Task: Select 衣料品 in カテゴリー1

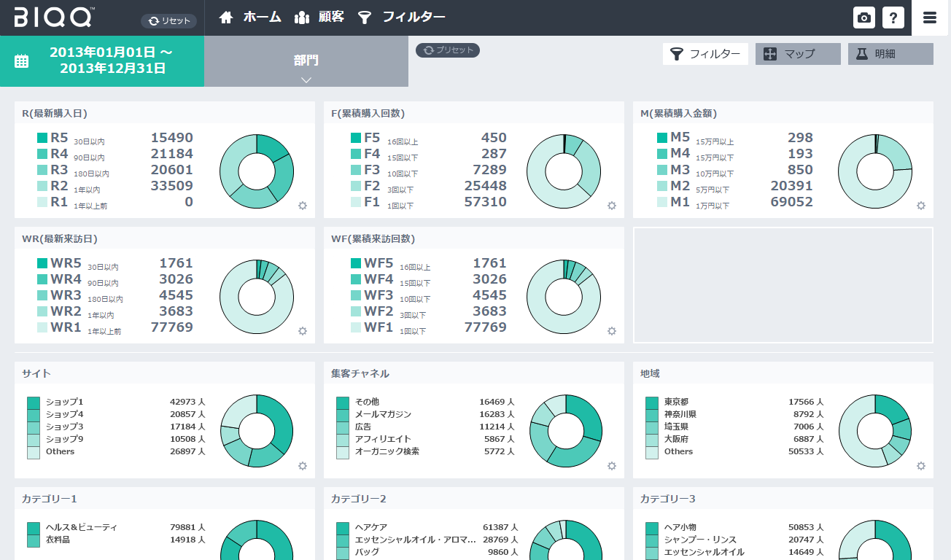Action: click(x=58, y=540)
